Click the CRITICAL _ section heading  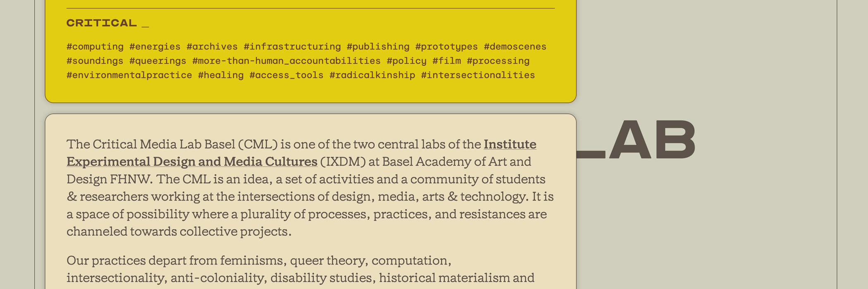[107, 23]
